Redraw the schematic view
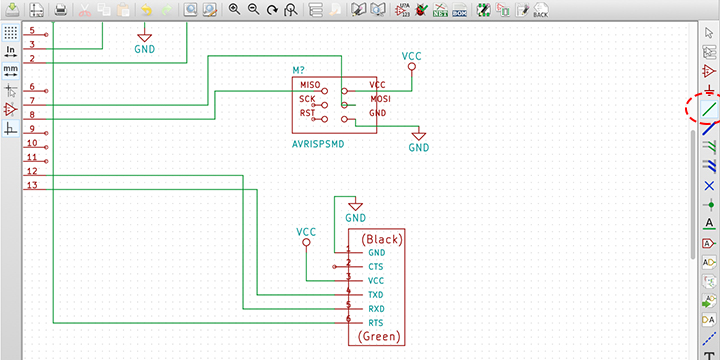720x360 pixels. coord(272,9)
